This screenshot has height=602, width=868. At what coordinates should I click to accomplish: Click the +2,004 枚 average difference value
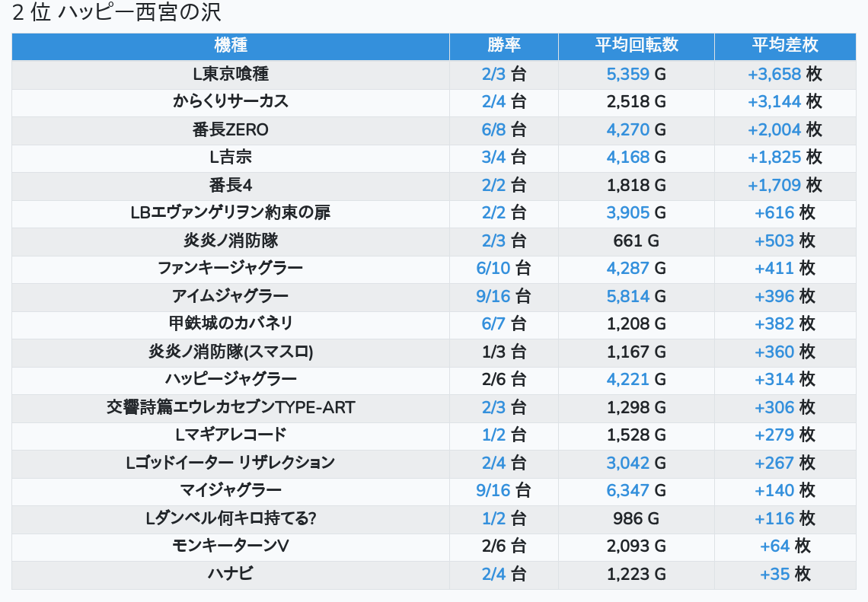click(x=784, y=130)
